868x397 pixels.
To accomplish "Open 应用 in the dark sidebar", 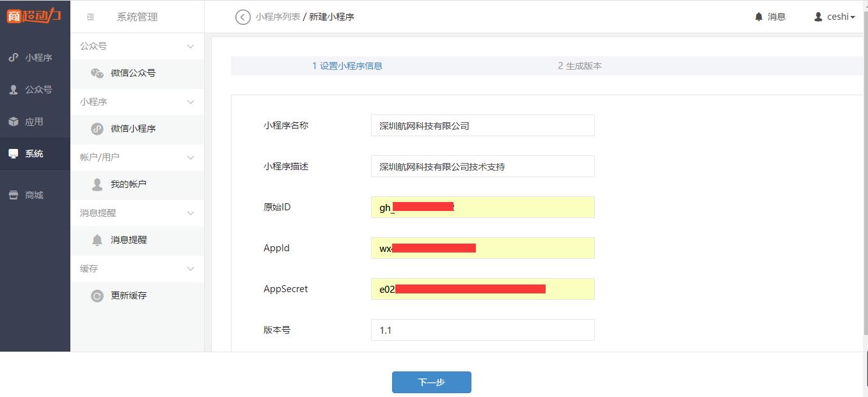I will tap(35, 121).
